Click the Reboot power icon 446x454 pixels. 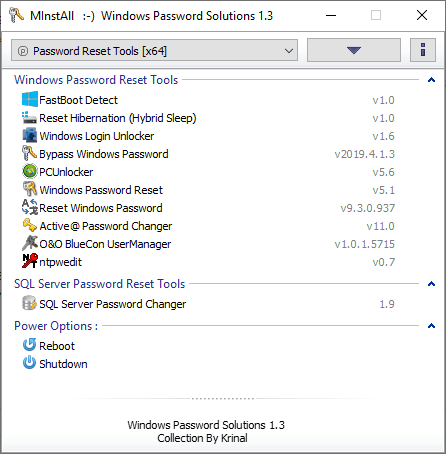coord(30,345)
